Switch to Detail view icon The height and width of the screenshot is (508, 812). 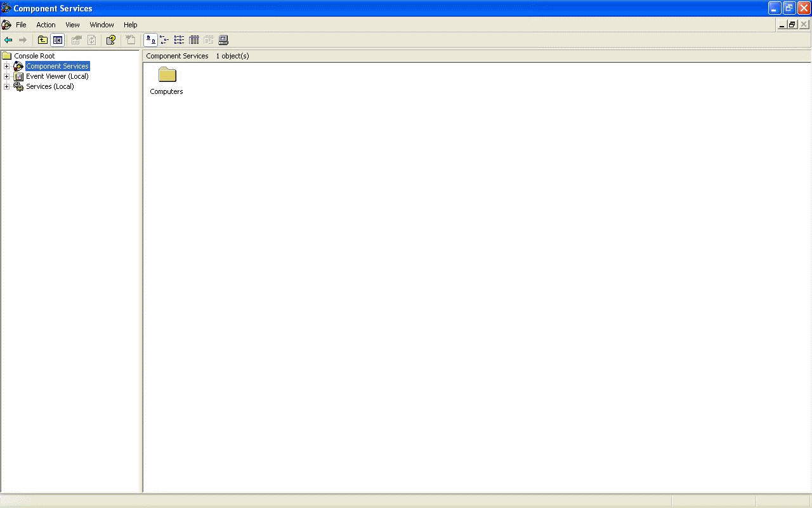point(194,40)
